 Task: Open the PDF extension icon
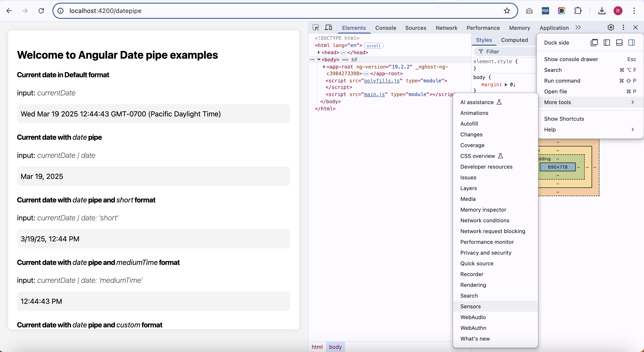coord(545,11)
